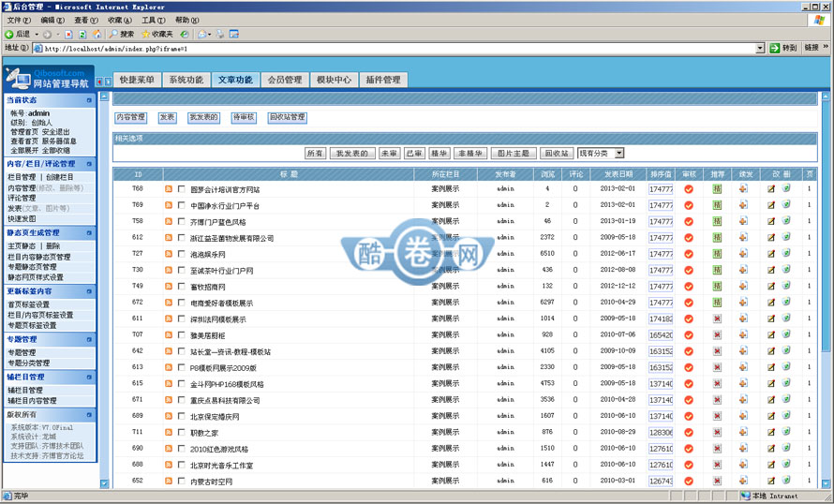834x504 pixels.
Task: Collapse the 静态页生成管理 sidebar panel
Action: click(x=89, y=233)
